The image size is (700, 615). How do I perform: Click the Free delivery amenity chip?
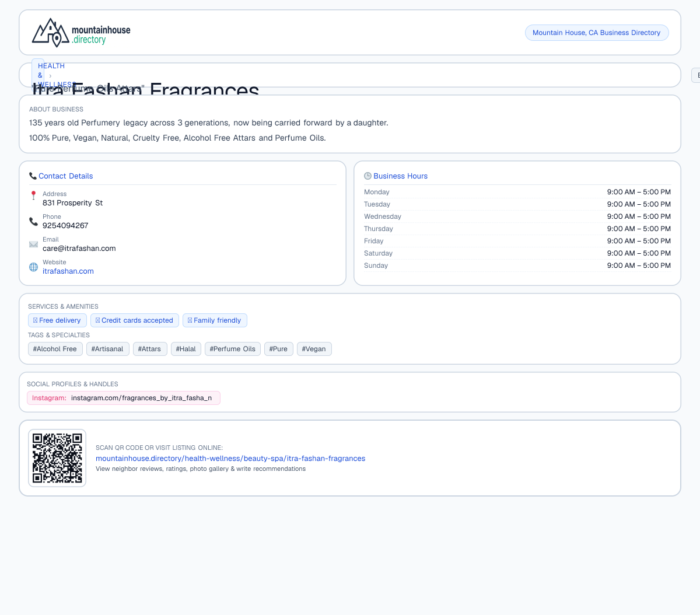point(57,320)
